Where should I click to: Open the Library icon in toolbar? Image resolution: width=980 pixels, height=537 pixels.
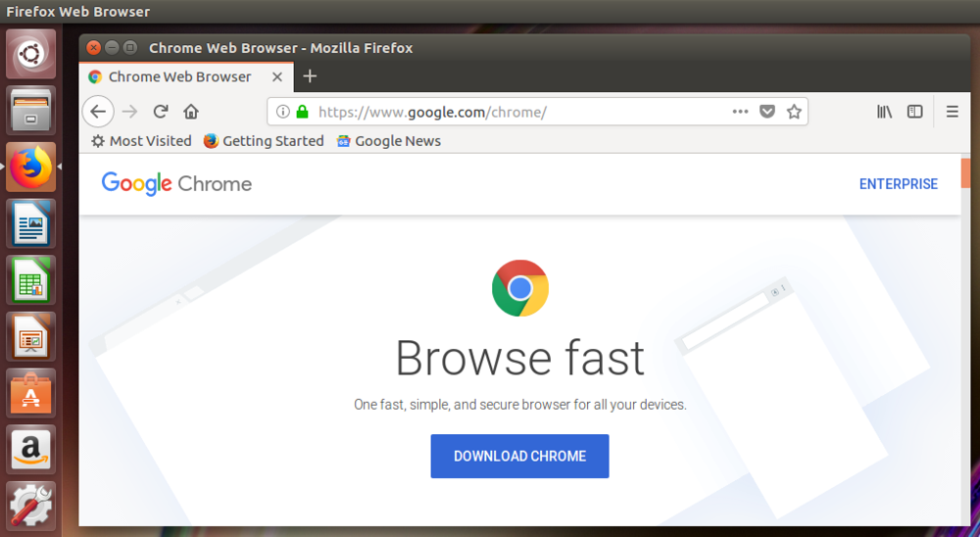884,112
